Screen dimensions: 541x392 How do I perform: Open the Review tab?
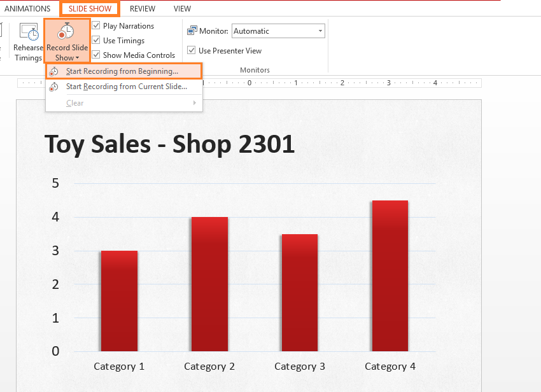(x=143, y=9)
